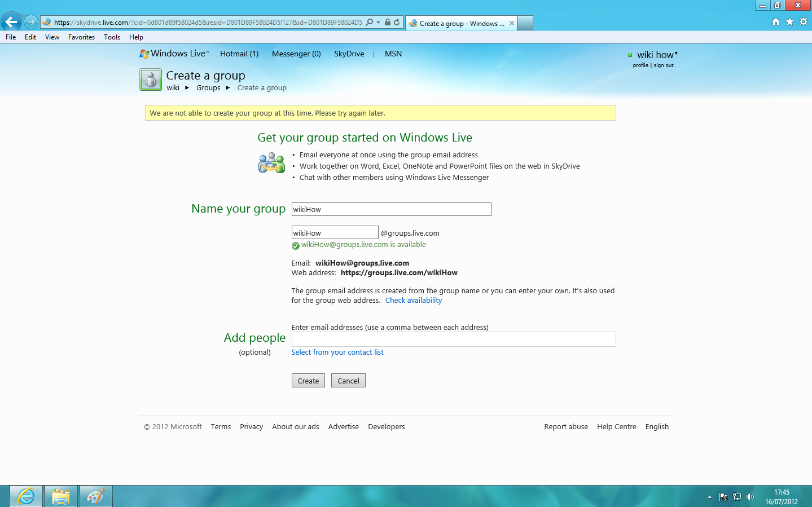Select the 'Create a group - Windows' tab
812x507 pixels.
(x=462, y=23)
